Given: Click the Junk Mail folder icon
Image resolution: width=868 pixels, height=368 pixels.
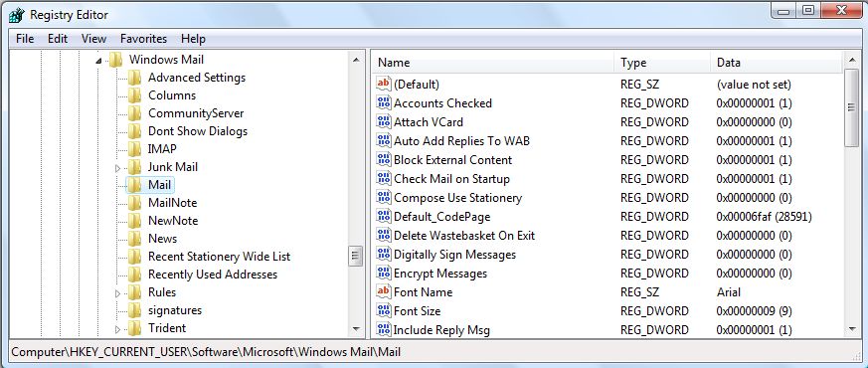Looking at the screenshot, I should 134,167.
